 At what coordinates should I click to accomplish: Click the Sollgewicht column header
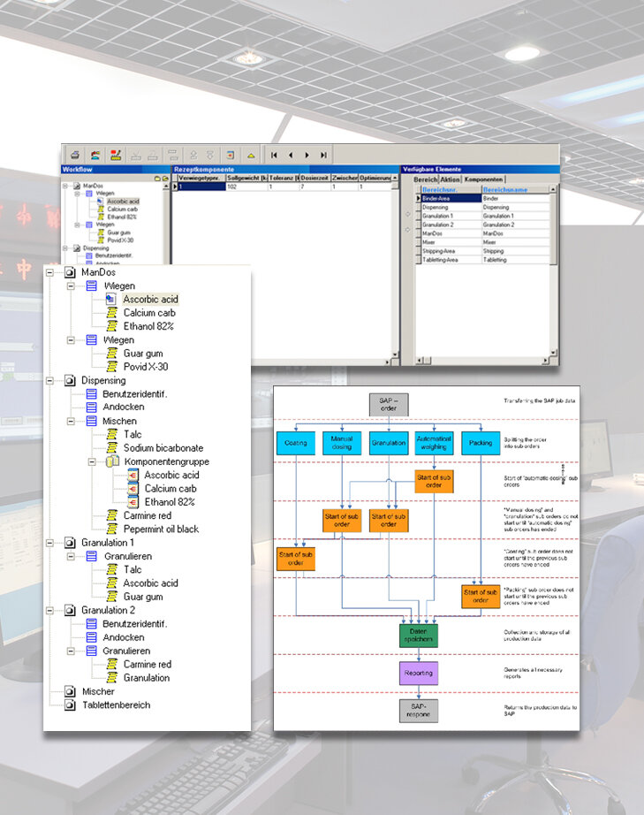tap(246, 178)
